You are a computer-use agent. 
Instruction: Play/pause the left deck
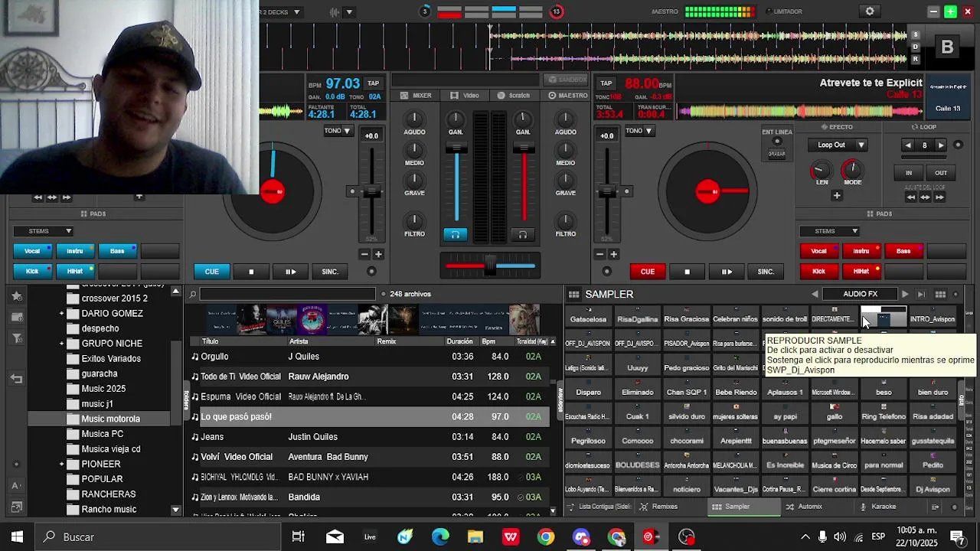click(290, 272)
